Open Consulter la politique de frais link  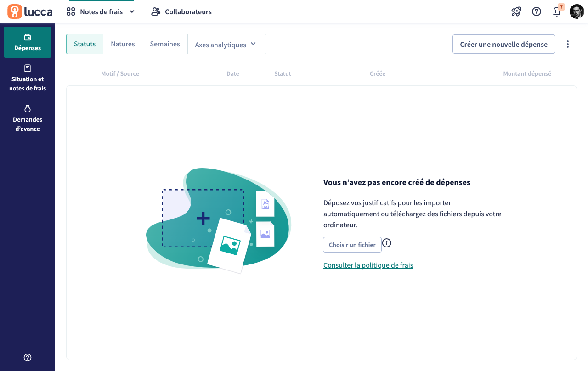368,265
